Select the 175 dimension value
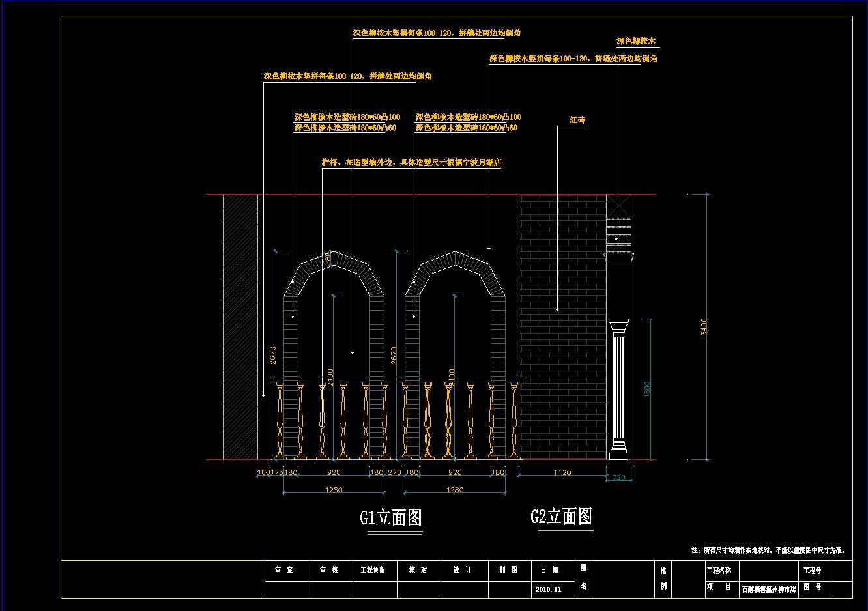The width and height of the screenshot is (868, 611). 276,472
